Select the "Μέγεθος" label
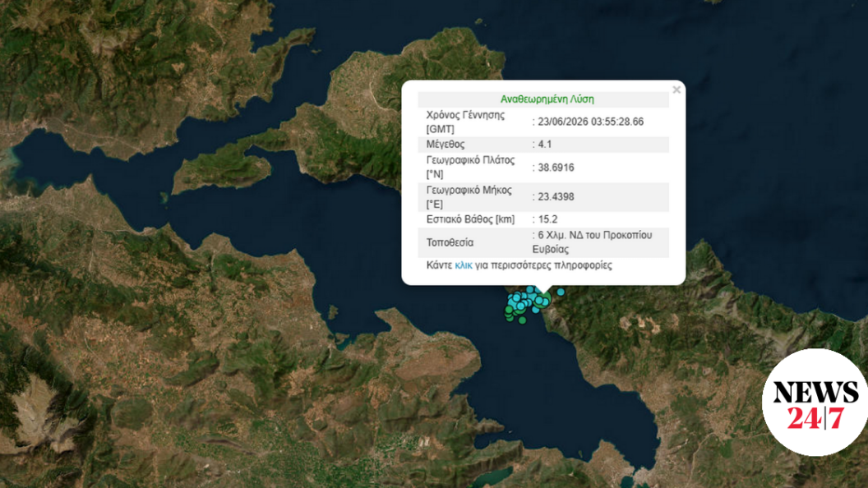Viewport: 868px width, 488px height. (x=445, y=145)
